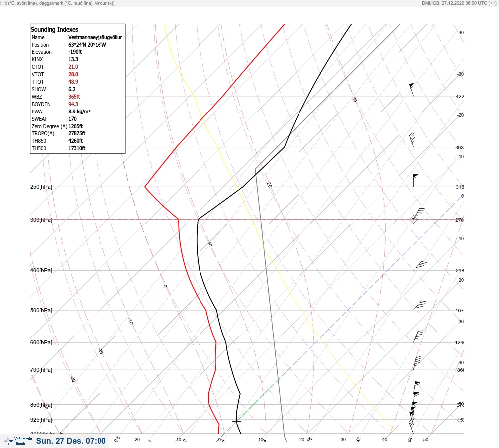Click the elevation value -190ft
The image size is (499, 448).
pos(75,52)
